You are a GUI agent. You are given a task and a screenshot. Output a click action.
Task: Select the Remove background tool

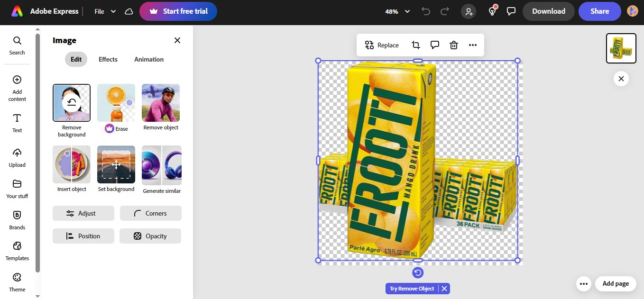tap(71, 103)
